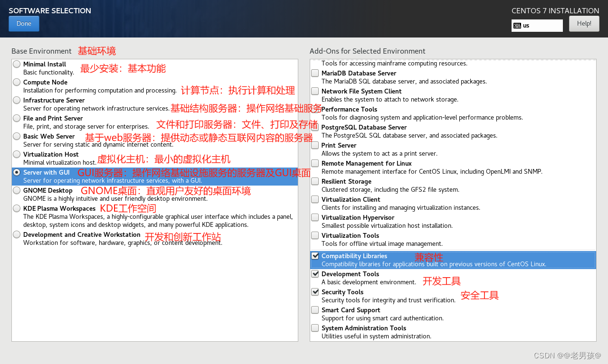The image size is (608, 364).
Task: Click 'GNOME is a highly intuitive' description
Action: (115, 199)
